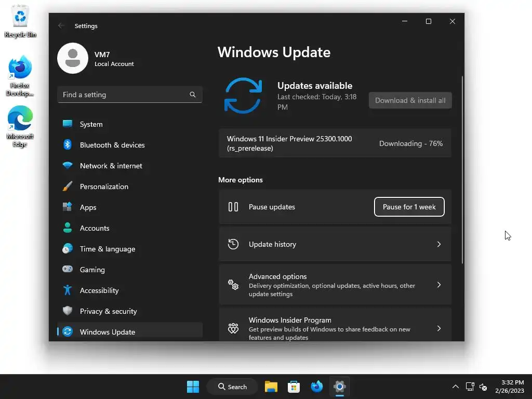The height and width of the screenshot is (399, 532).
Task: Click the System monitor icon in sidebar
Action: pos(68,124)
